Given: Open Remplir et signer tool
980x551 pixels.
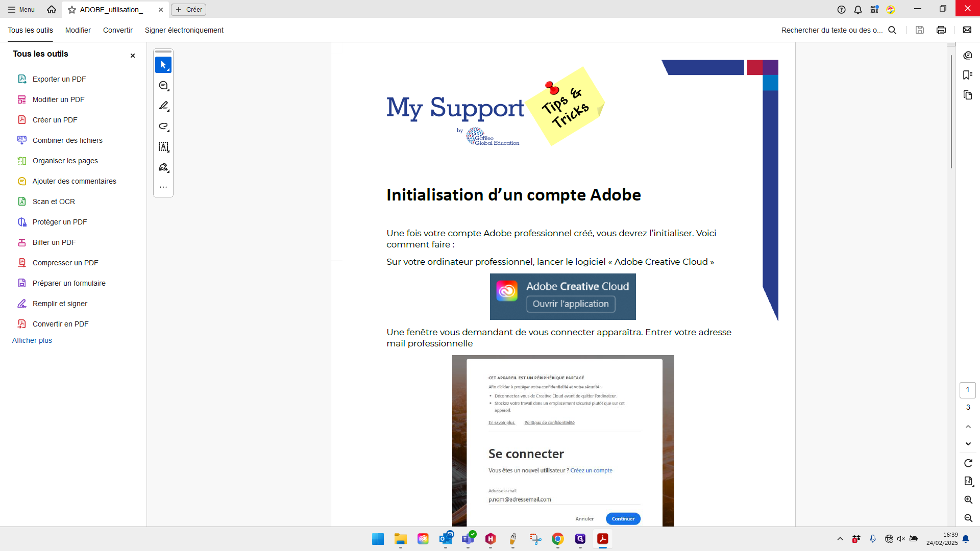Looking at the screenshot, I should tap(60, 304).
